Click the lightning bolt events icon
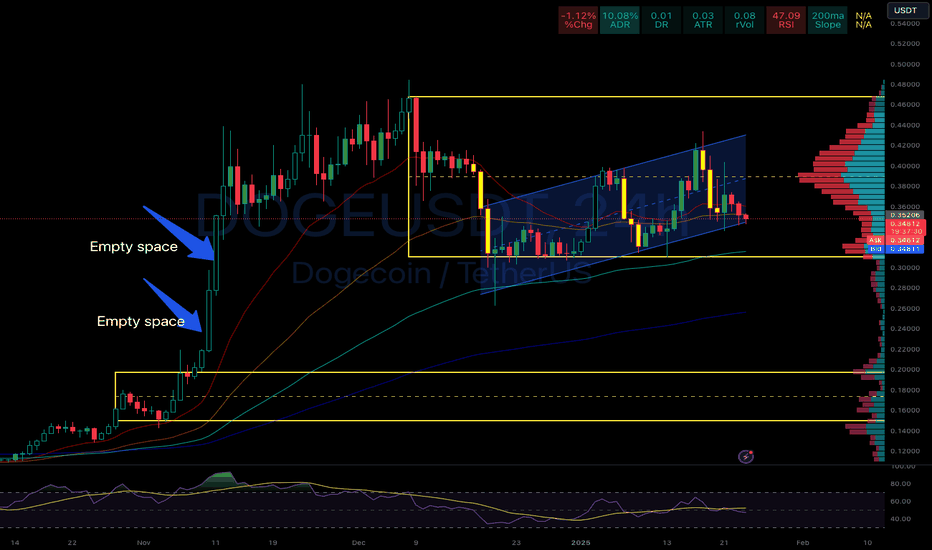The height and width of the screenshot is (550, 932). click(745, 457)
